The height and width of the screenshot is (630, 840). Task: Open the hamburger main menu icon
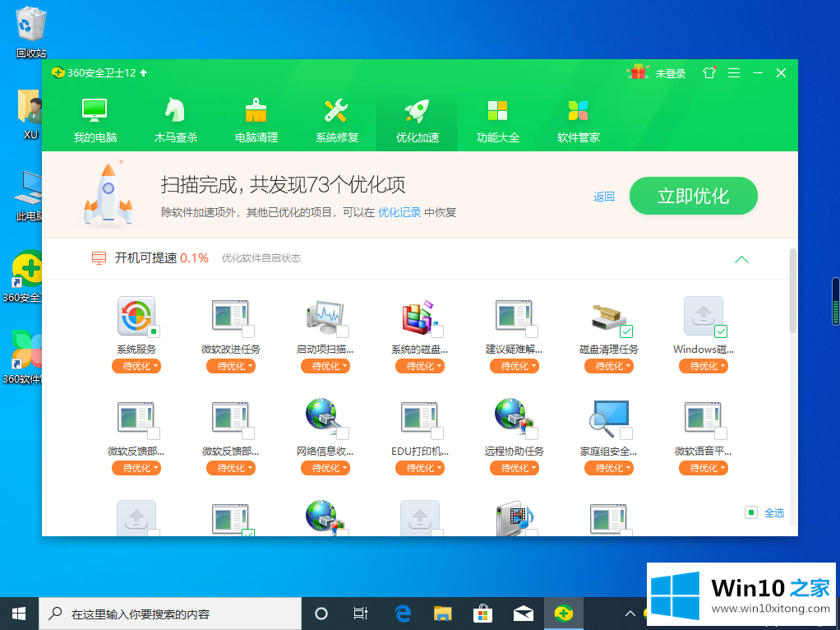(734, 73)
